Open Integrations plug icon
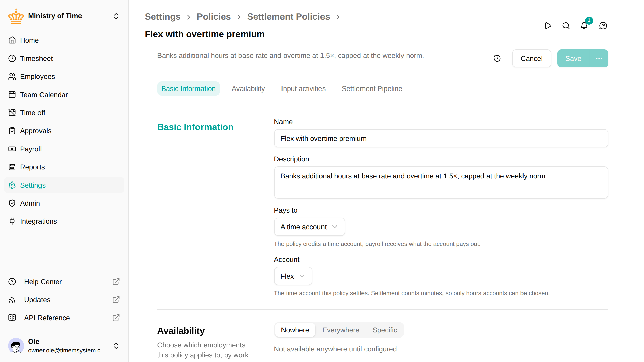The image size is (644, 362). tap(12, 221)
